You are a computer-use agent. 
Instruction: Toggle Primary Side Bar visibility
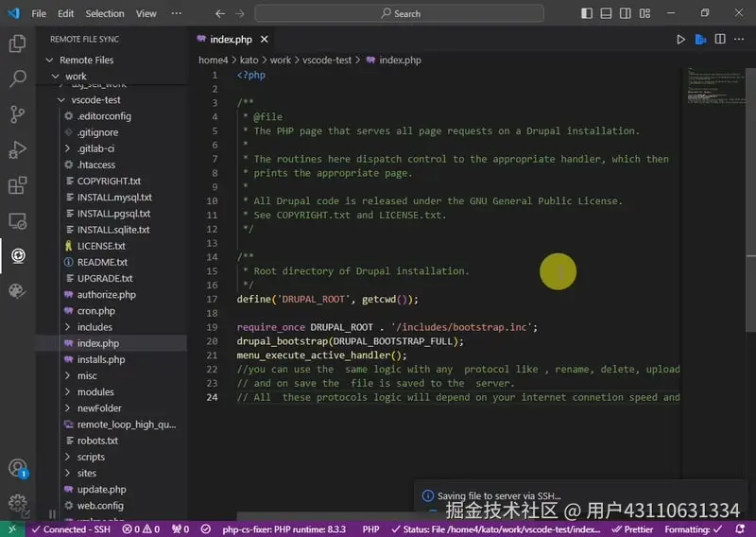click(587, 13)
